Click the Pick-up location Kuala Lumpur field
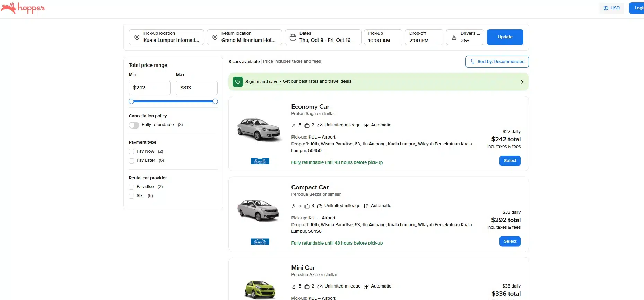644x300 pixels. click(x=166, y=37)
